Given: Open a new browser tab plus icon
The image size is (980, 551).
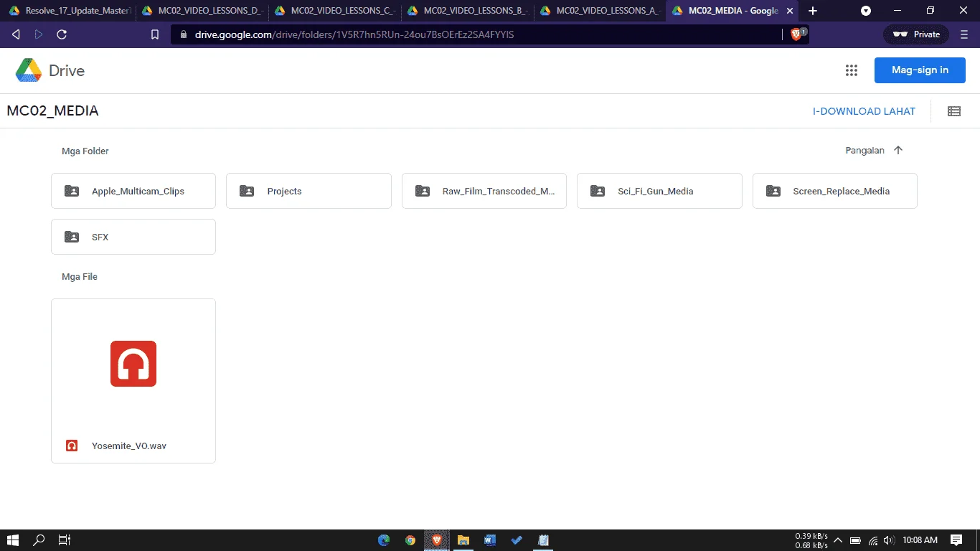Looking at the screenshot, I should point(813,11).
